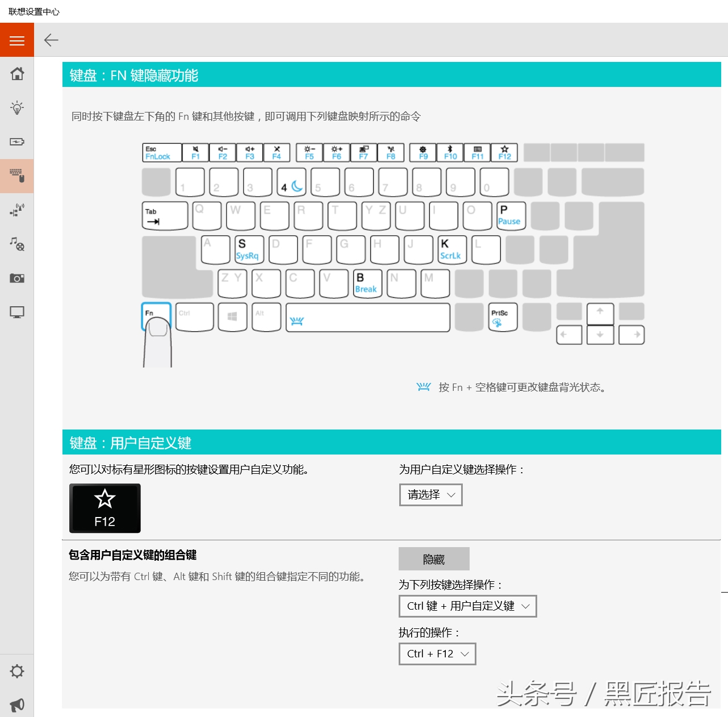Select the display monitor icon in sidebar
This screenshot has height=717, width=728.
(17, 312)
